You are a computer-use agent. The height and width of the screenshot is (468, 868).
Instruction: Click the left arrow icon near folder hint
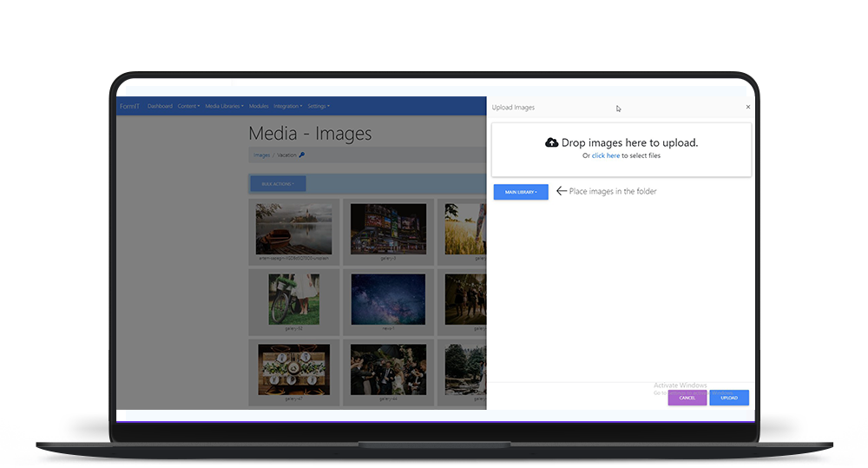561,191
